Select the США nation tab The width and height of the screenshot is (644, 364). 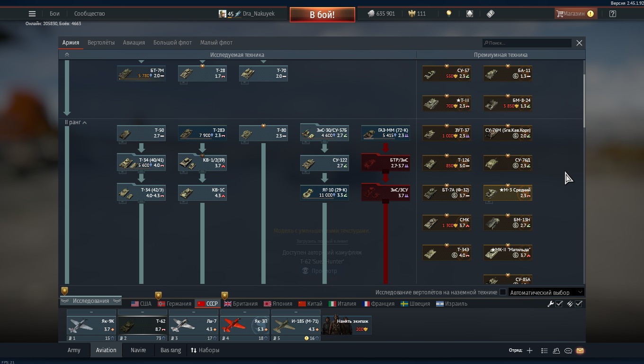tap(141, 304)
